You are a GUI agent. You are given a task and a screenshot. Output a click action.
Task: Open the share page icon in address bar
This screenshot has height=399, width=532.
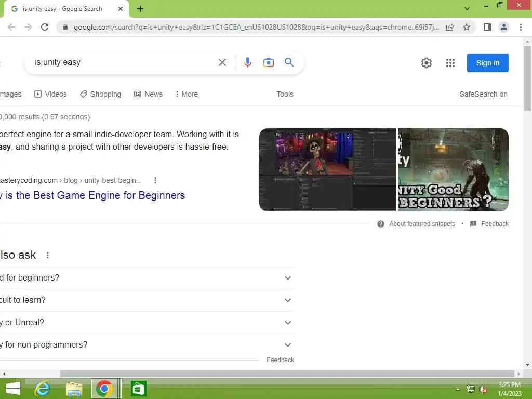pyautogui.click(x=450, y=27)
